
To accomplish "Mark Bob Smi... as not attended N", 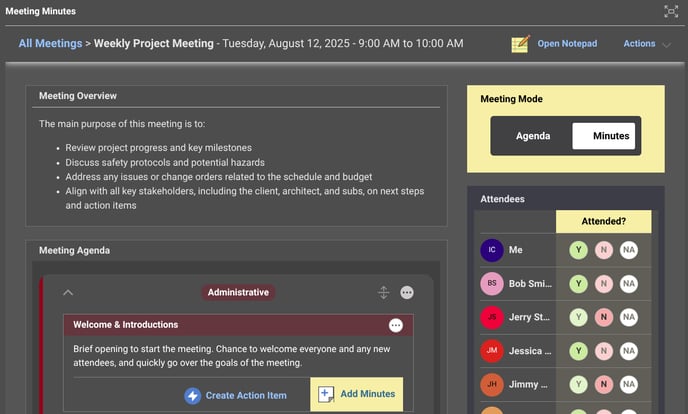I will point(604,284).
